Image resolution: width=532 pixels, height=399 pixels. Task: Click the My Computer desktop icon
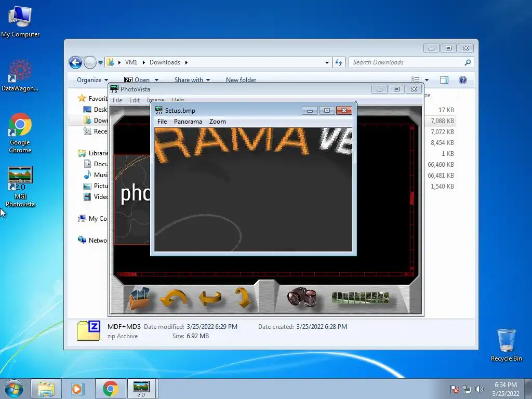tap(20, 21)
